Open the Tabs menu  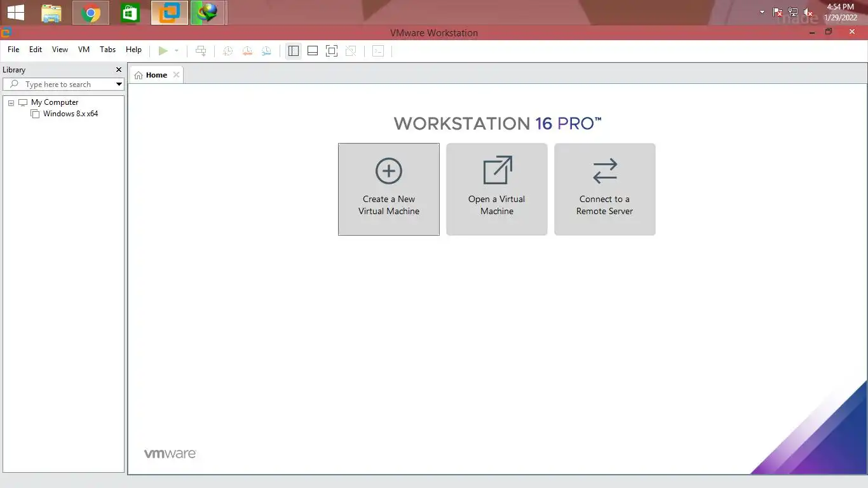[108, 50]
